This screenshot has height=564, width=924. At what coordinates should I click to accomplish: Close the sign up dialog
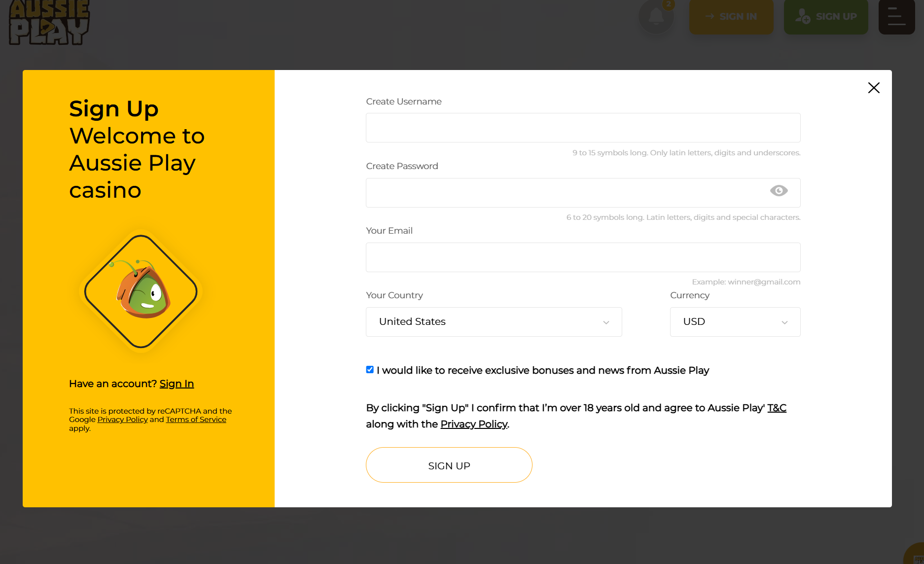874,88
